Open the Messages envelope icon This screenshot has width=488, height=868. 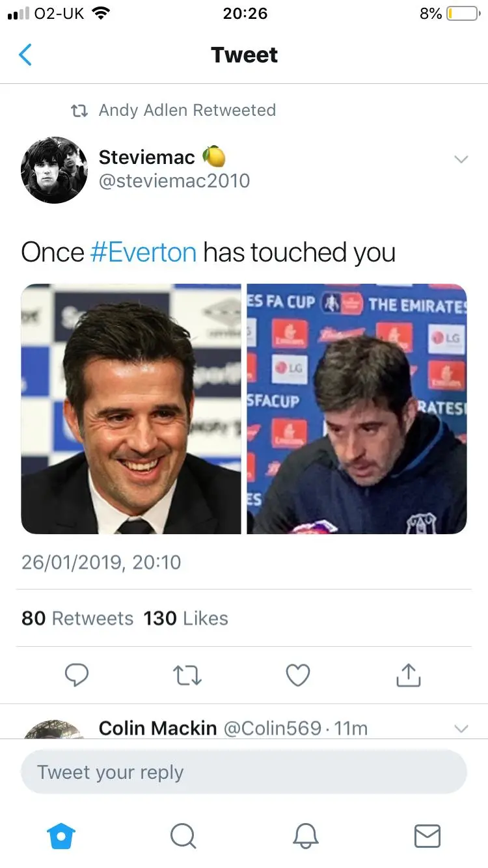pos(427,835)
